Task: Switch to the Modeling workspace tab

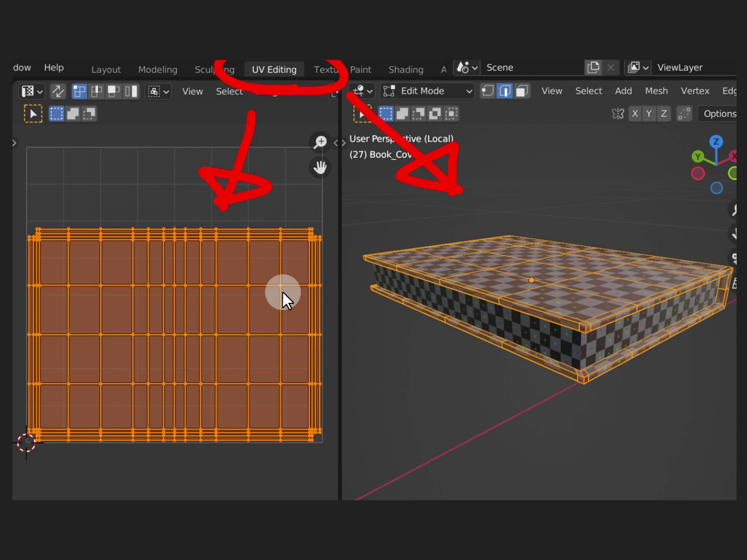Action: point(158,69)
